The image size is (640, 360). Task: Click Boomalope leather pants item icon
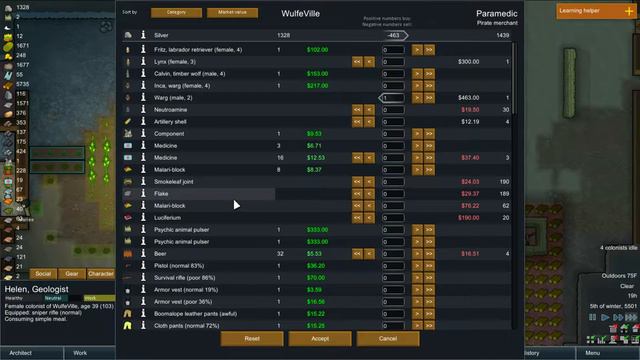pyautogui.click(x=128, y=313)
